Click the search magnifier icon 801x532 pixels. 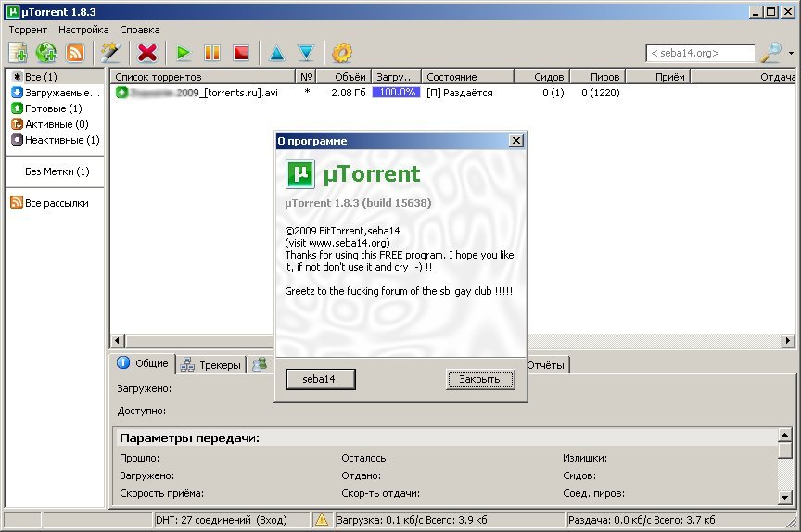coord(770,53)
